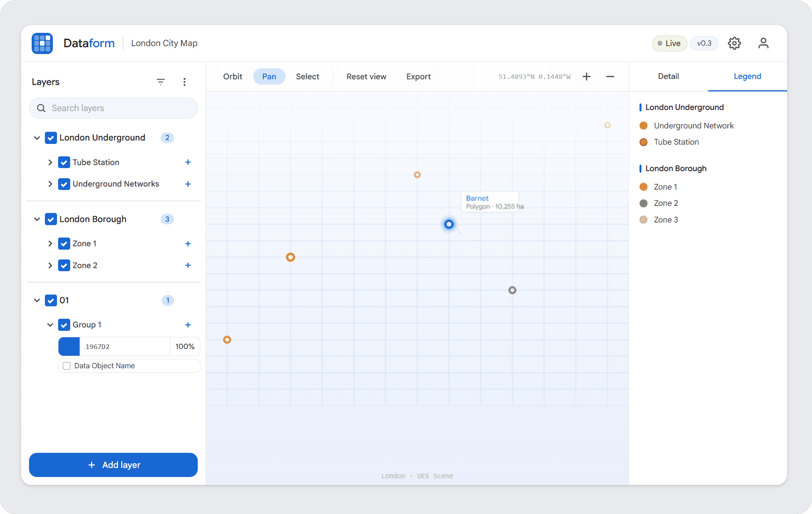Expand the Zone 1 sublayer
Image resolution: width=812 pixels, height=514 pixels.
(50, 244)
